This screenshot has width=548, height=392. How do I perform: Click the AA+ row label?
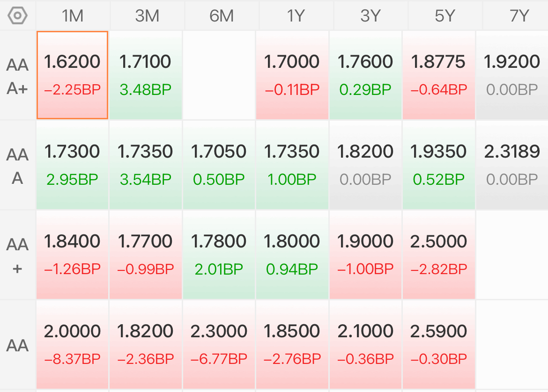tap(17, 255)
